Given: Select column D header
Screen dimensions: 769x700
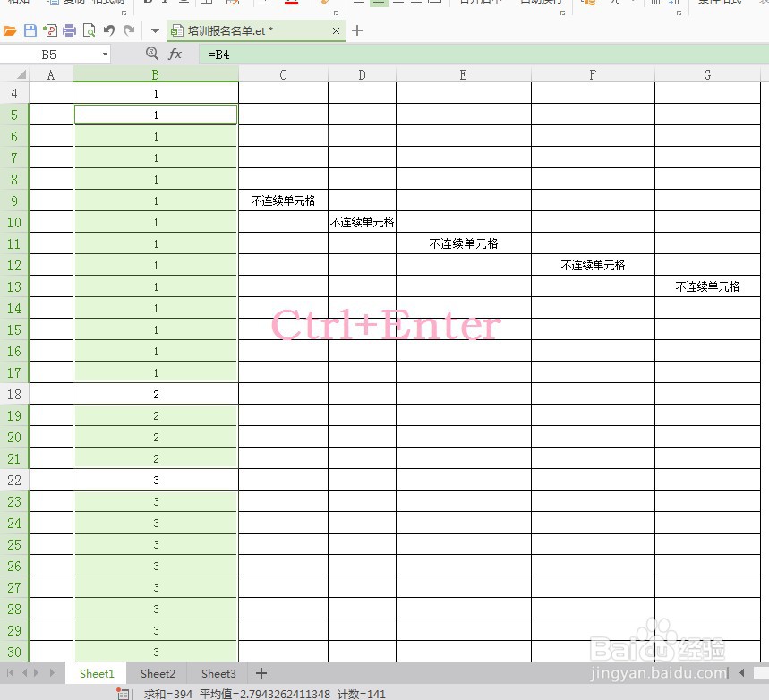Looking at the screenshot, I should point(362,74).
